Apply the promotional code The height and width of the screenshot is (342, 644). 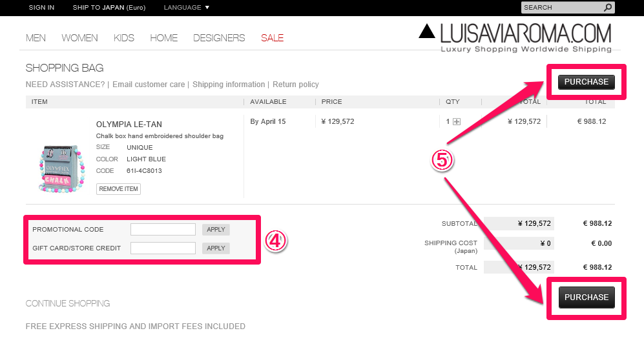pos(216,230)
